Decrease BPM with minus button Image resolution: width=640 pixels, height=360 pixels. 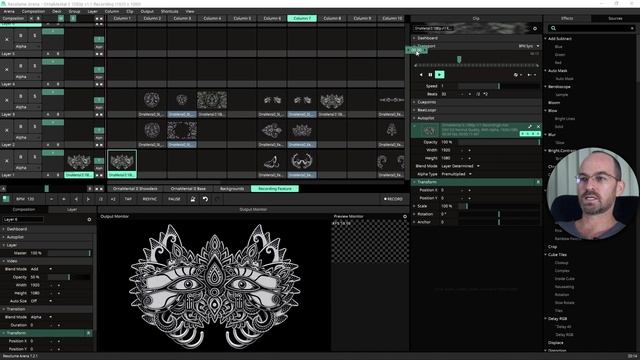(x=51, y=199)
